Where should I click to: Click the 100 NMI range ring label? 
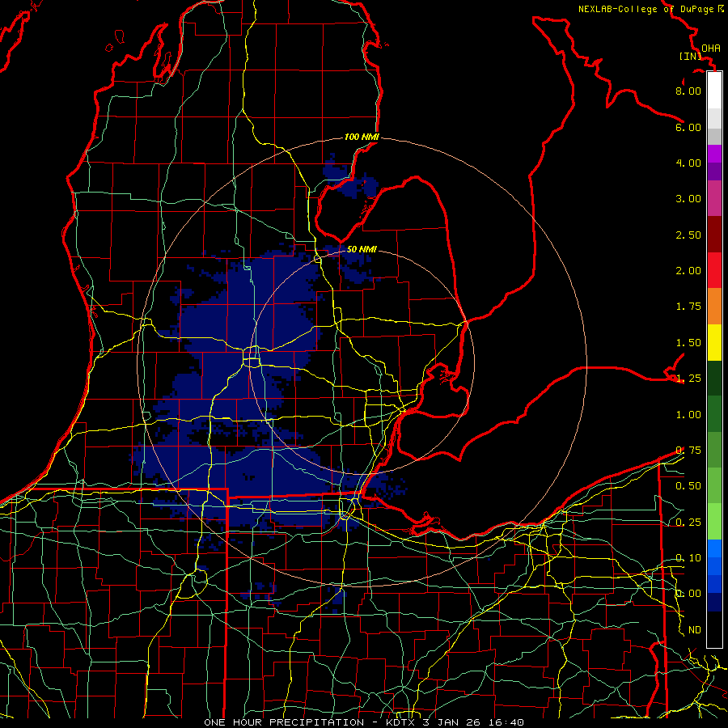[362, 137]
